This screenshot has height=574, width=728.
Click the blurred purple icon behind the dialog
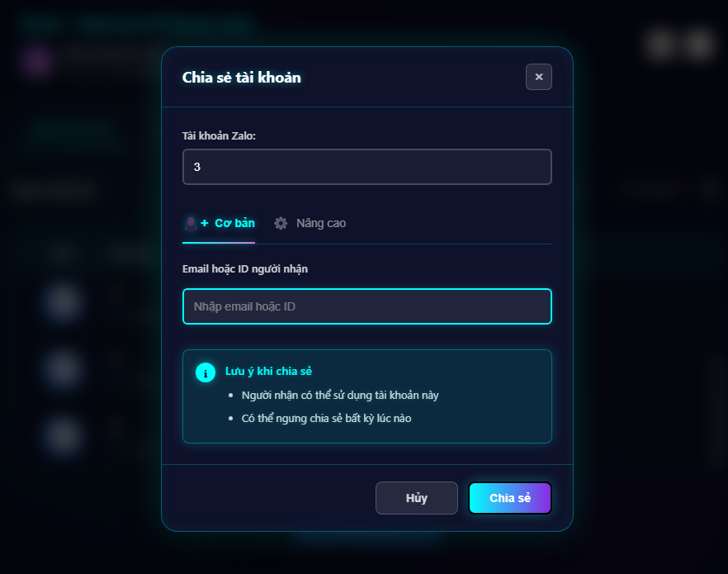pos(39,60)
